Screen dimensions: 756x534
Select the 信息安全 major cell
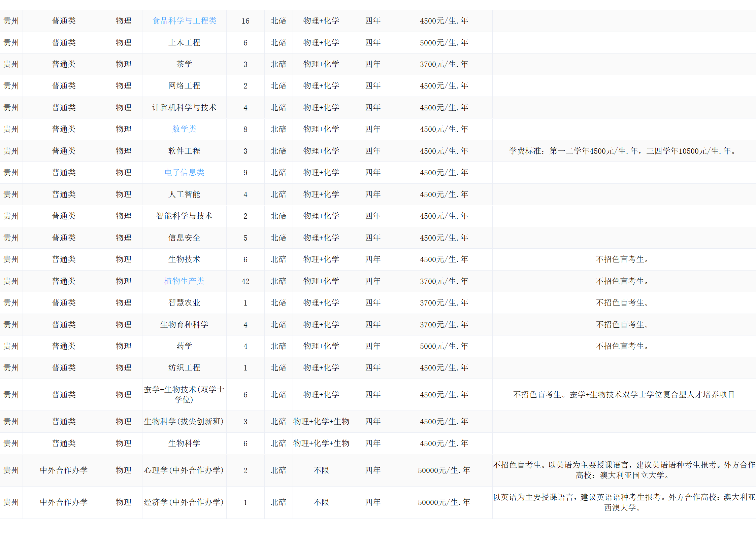pos(184,238)
